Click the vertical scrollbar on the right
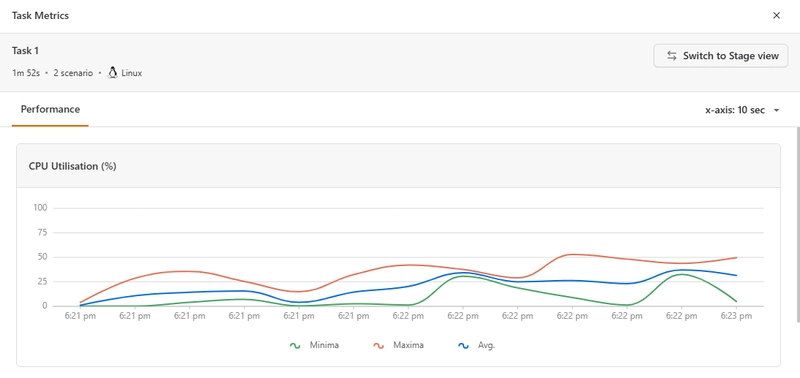 (798, 223)
